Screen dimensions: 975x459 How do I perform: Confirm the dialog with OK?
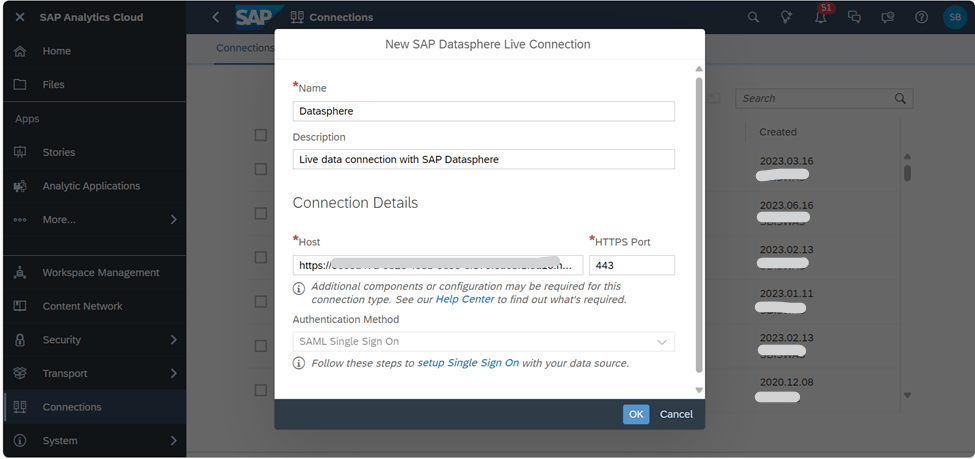[636, 414]
